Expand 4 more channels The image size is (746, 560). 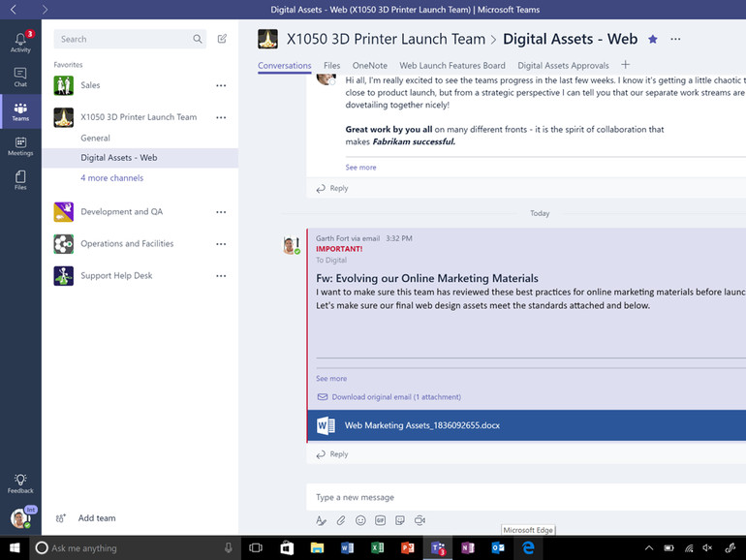[111, 178]
